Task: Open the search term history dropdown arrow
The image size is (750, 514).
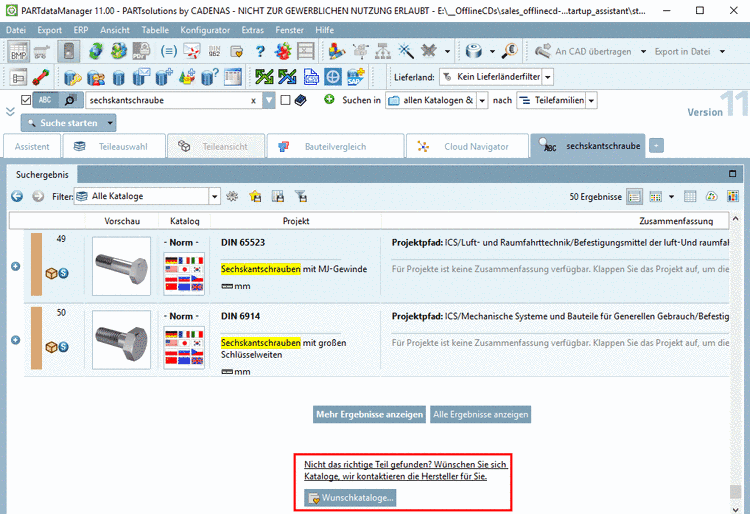Action: [269, 100]
